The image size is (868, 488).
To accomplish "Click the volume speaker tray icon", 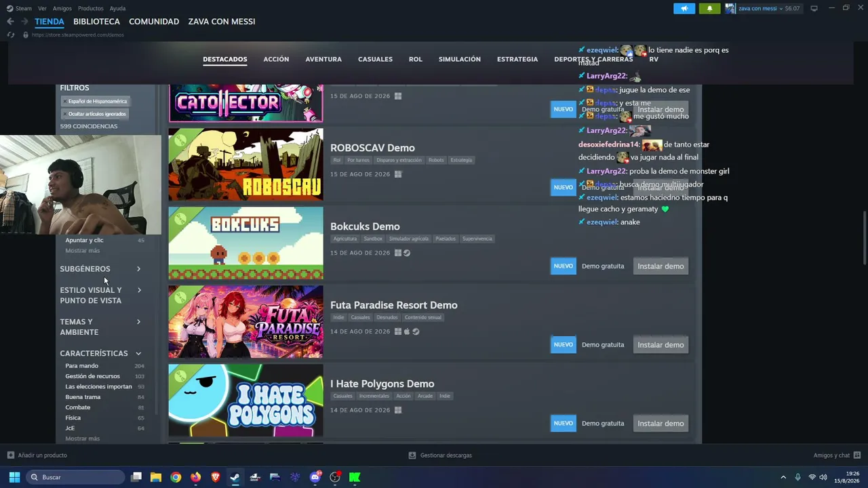I will [823, 477].
